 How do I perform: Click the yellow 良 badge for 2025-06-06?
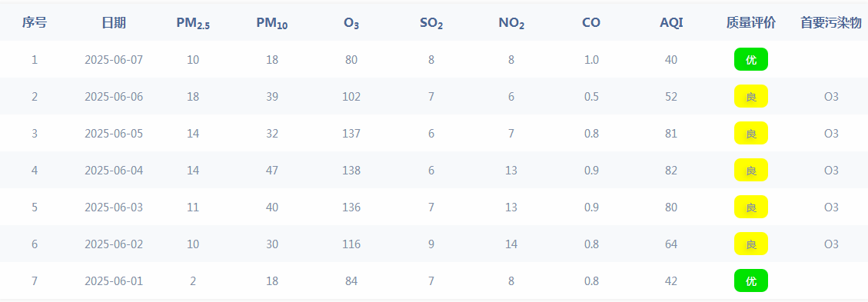coord(750,96)
